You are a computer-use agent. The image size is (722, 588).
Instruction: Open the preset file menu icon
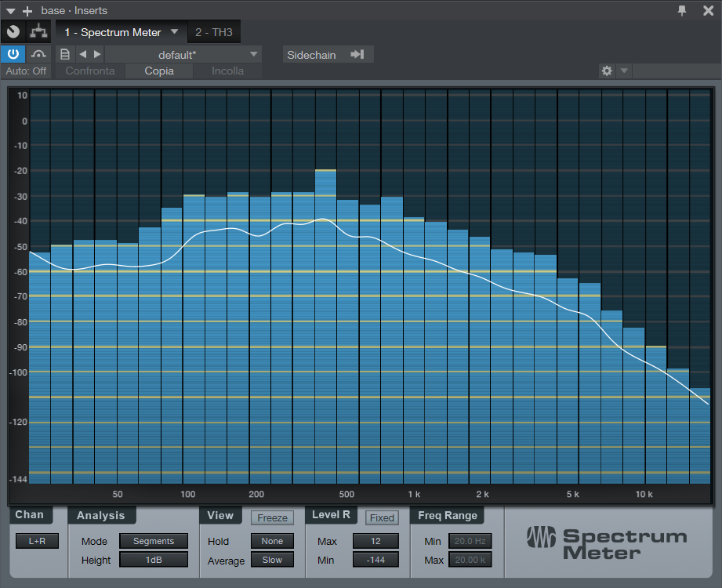tap(64, 54)
